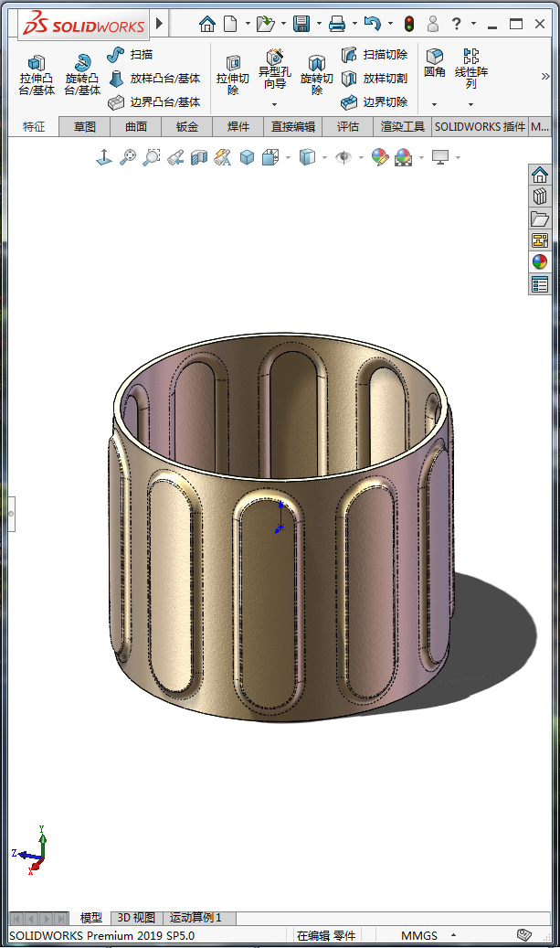Open the Undo dropdown arrow
This screenshot has height=948, width=560.
(390, 24)
